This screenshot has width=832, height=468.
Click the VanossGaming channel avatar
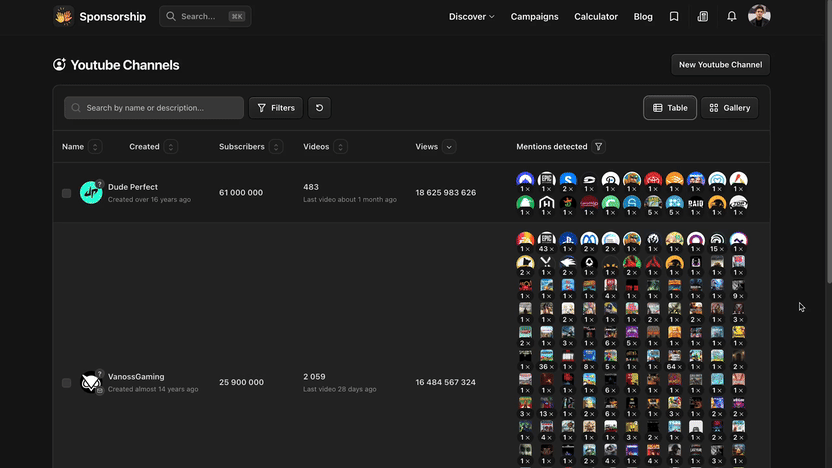[x=91, y=382]
